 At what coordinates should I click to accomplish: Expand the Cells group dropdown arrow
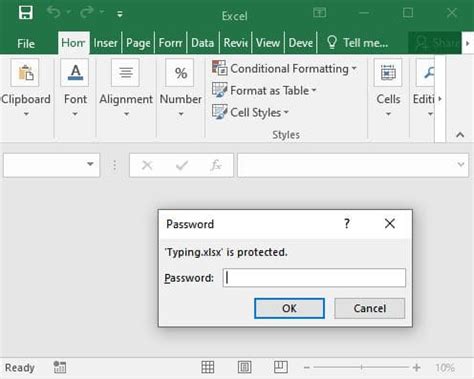pyautogui.click(x=388, y=114)
